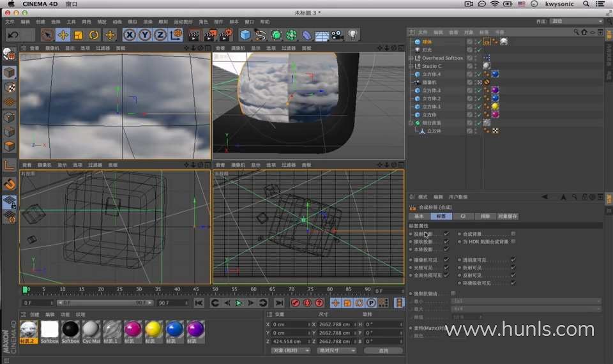The height and width of the screenshot is (364, 613).
Task: Select the live selection arrow tool
Action: [48, 35]
